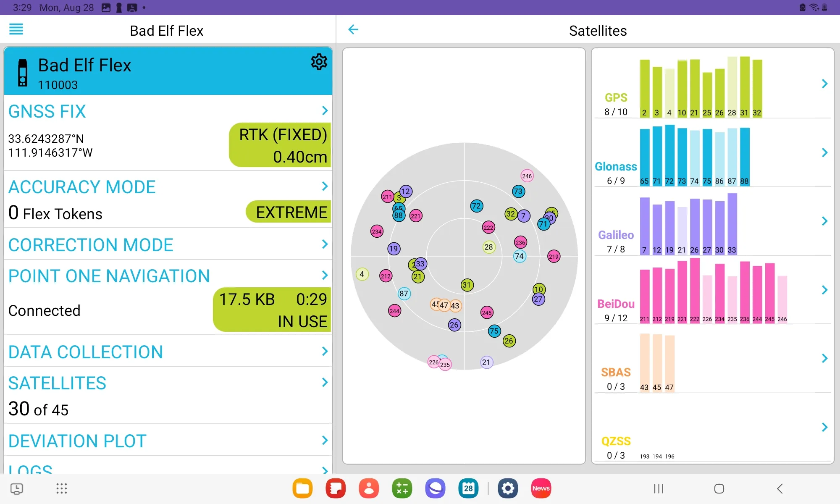Screen dimensions: 840x504
Task: Open Bad Elf Flex device settings gear
Action: click(x=319, y=62)
